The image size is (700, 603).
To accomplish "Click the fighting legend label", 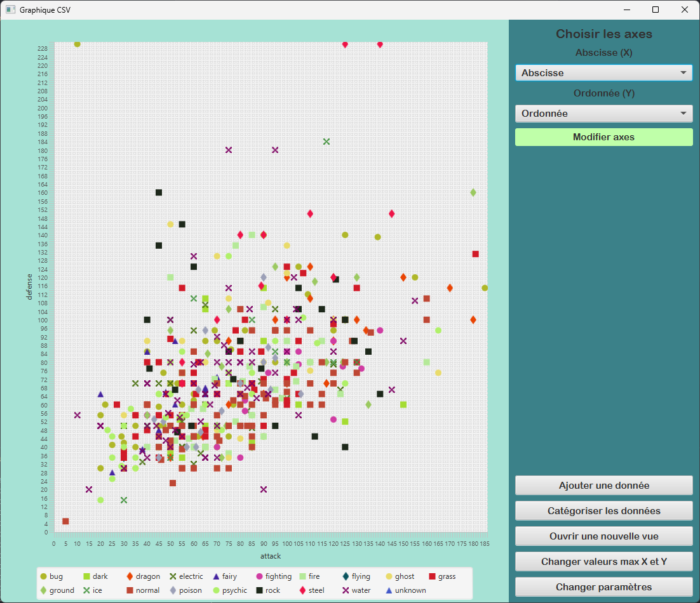I will [x=278, y=576].
